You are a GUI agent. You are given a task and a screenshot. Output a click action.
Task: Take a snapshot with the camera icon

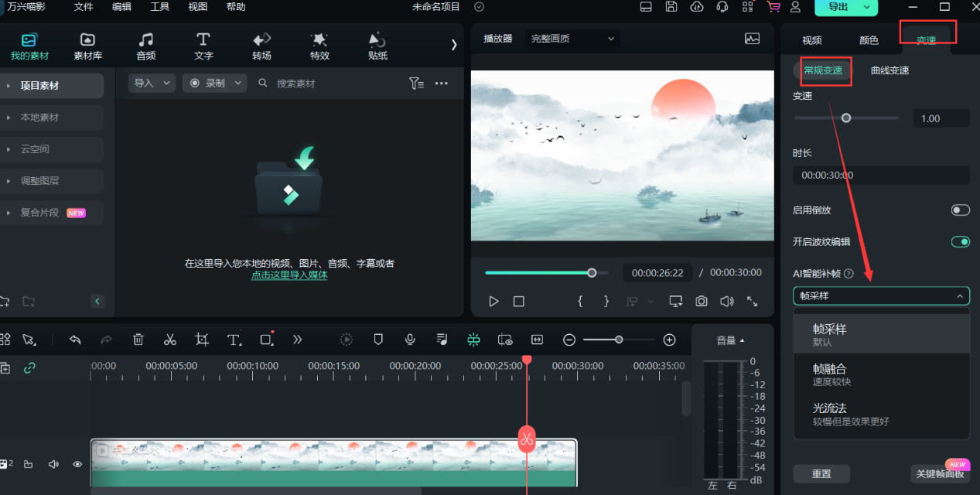[x=701, y=301]
